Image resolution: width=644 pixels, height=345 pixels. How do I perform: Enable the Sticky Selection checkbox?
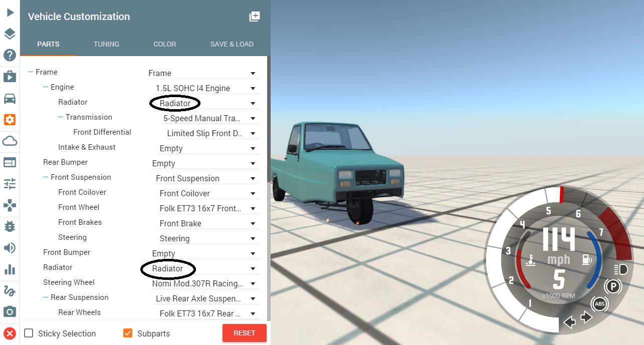[x=29, y=333]
